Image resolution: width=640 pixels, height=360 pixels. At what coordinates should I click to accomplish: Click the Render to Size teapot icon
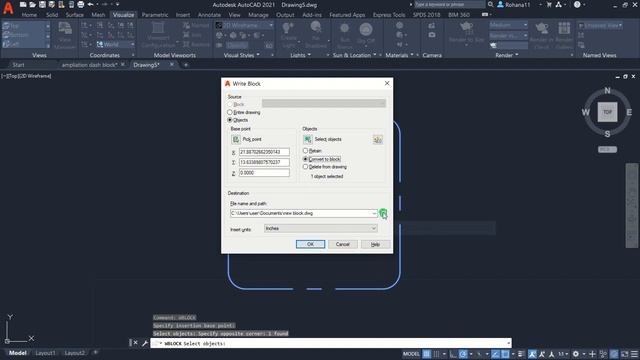[x=466, y=28]
